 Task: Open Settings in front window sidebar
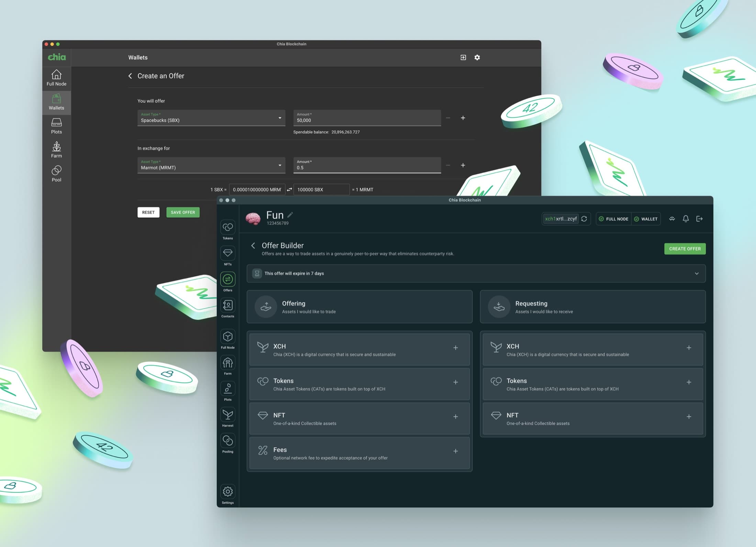point(227,494)
